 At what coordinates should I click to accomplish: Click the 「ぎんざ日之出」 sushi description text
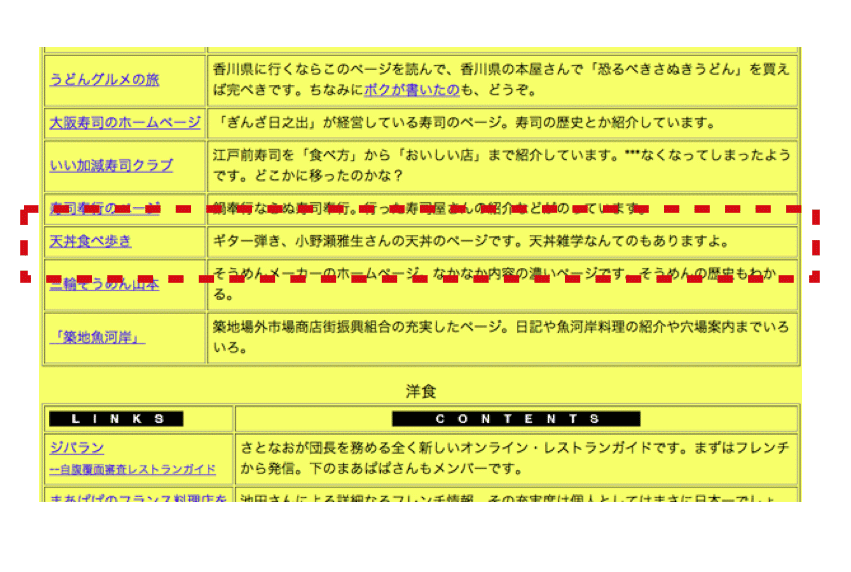(465, 123)
